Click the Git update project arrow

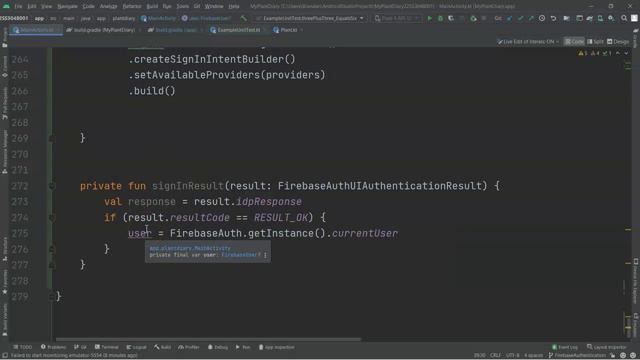pyautogui.click(x=509, y=18)
